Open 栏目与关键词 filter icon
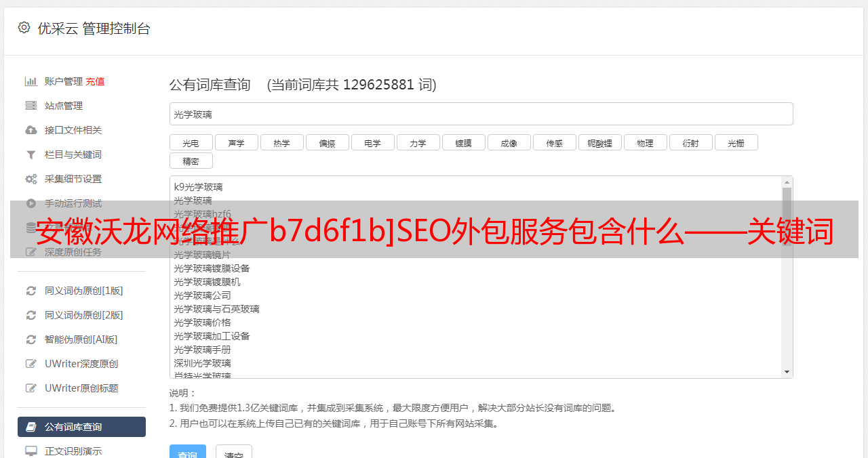 click(31, 154)
